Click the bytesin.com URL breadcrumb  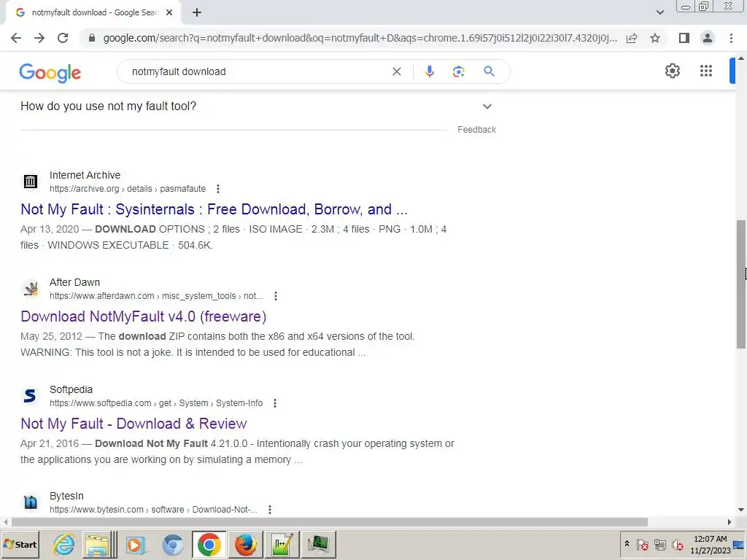[x=153, y=510]
